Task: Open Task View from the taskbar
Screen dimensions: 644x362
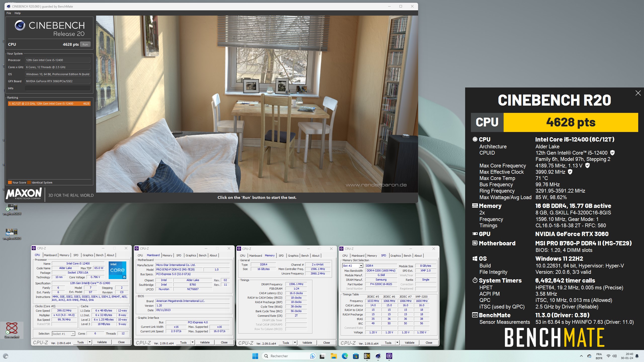Action: pos(322,356)
